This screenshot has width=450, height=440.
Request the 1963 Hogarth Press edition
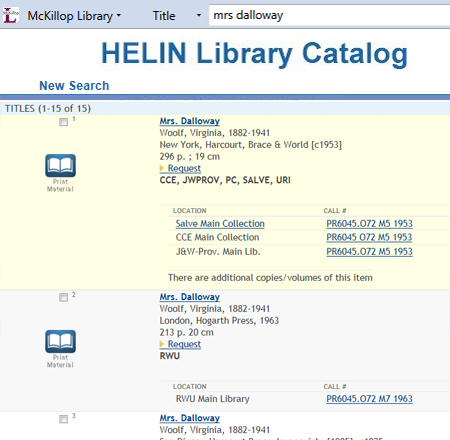184,344
